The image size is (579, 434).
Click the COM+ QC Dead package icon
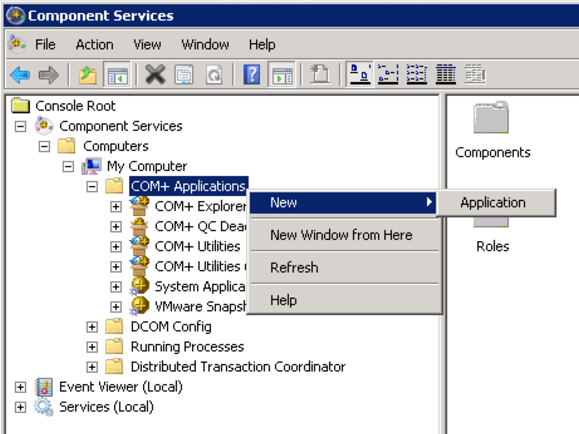pos(139,226)
